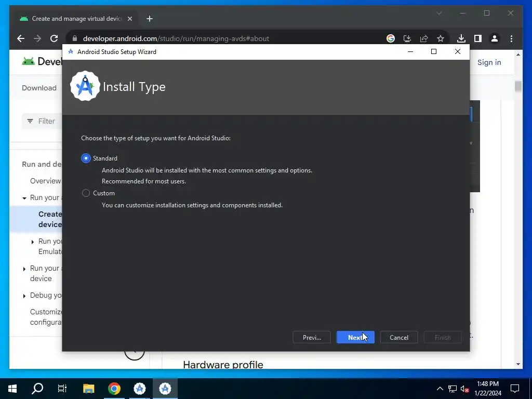Click scroll up arrow on page scrollbar
The image size is (532, 399).
click(518, 54)
